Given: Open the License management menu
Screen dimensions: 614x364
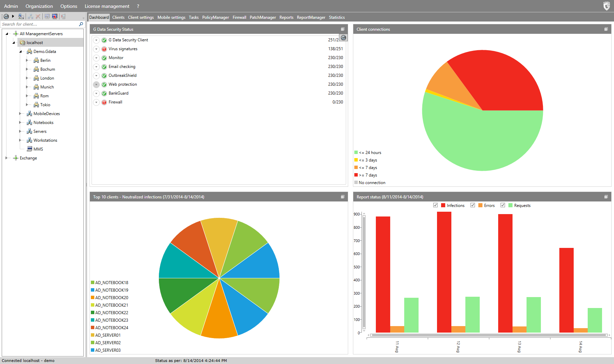Looking at the screenshot, I should pos(107,6).
